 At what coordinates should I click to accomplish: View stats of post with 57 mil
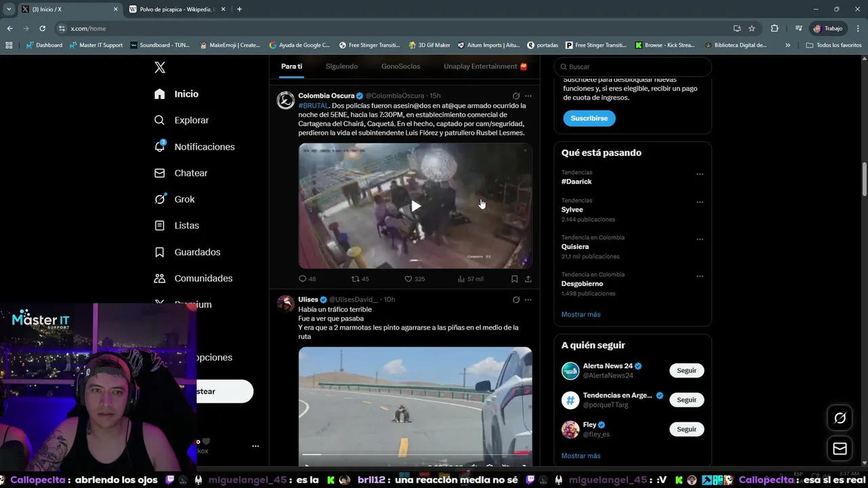tap(471, 279)
